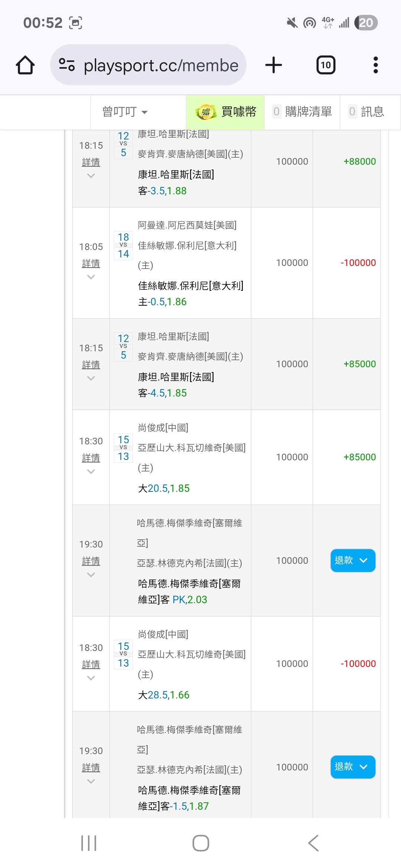Expand the 曾叮叮 user dropdown
401x868 pixels.
coord(125,112)
